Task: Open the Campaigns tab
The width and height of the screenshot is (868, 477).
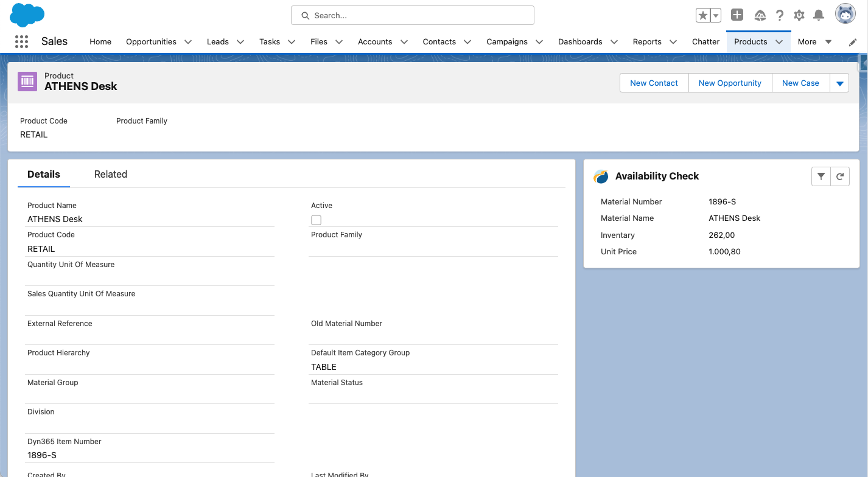Action: 507,42
